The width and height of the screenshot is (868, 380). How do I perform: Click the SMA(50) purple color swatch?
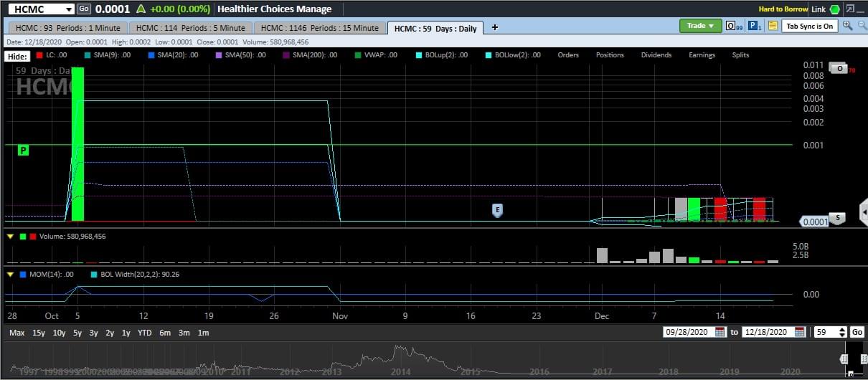click(218, 55)
